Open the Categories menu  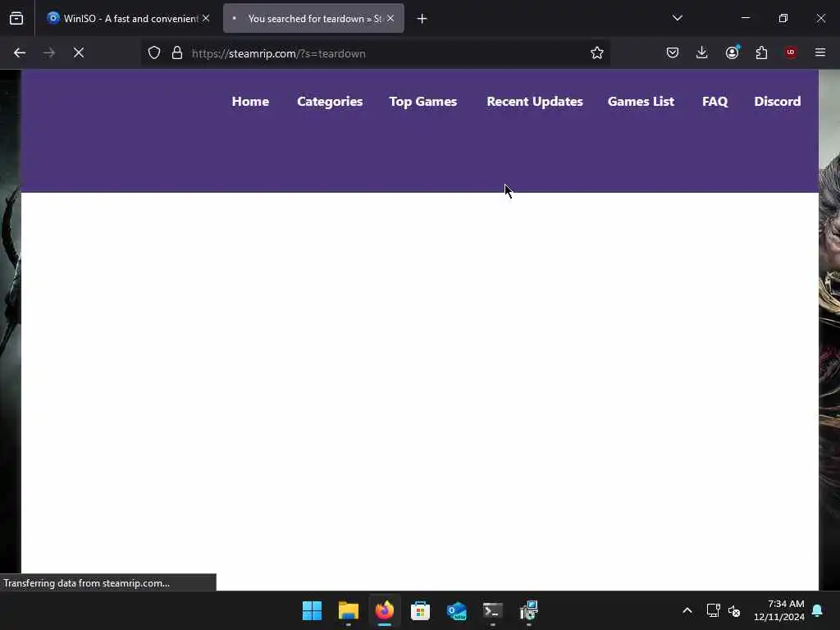tap(330, 102)
